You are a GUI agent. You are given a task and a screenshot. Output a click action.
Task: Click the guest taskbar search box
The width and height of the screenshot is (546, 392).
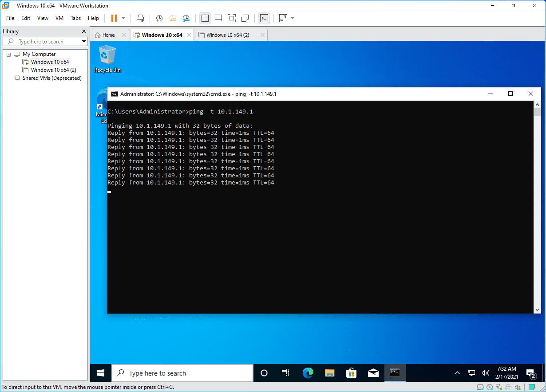tap(182, 373)
